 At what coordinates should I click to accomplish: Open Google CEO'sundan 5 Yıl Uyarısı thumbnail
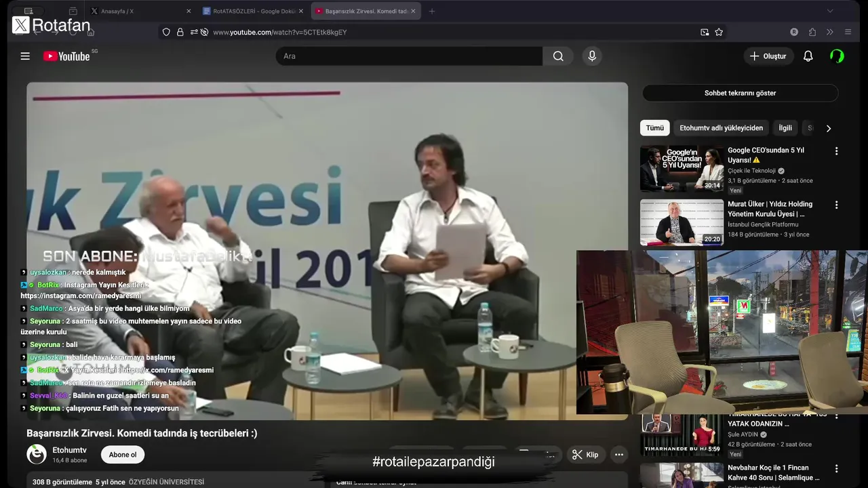(x=682, y=169)
